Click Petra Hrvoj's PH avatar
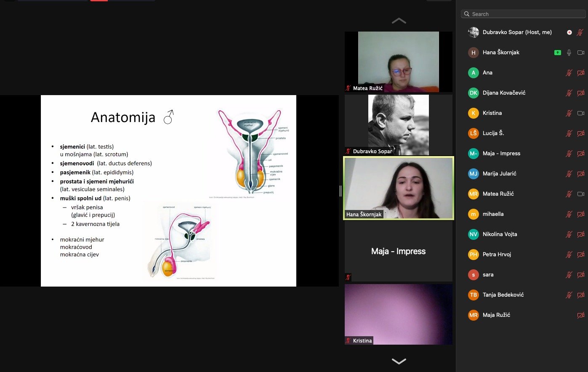The width and height of the screenshot is (588, 372). tap(474, 255)
